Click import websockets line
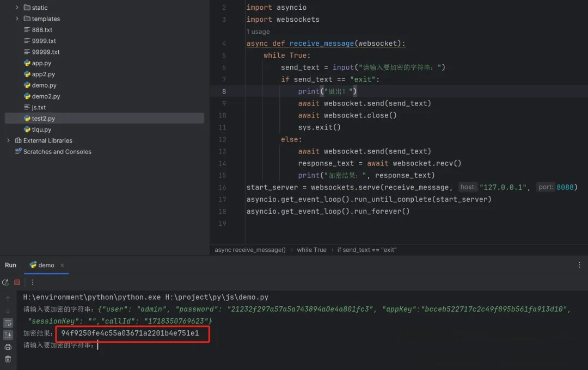The width and height of the screenshot is (588, 370). pyautogui.click(x=283, y=20)
